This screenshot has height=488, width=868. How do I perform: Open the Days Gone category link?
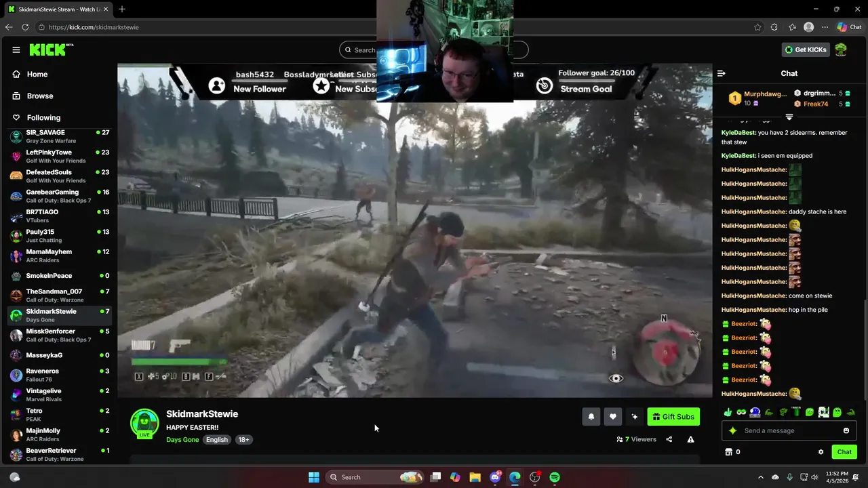(182, 439)
